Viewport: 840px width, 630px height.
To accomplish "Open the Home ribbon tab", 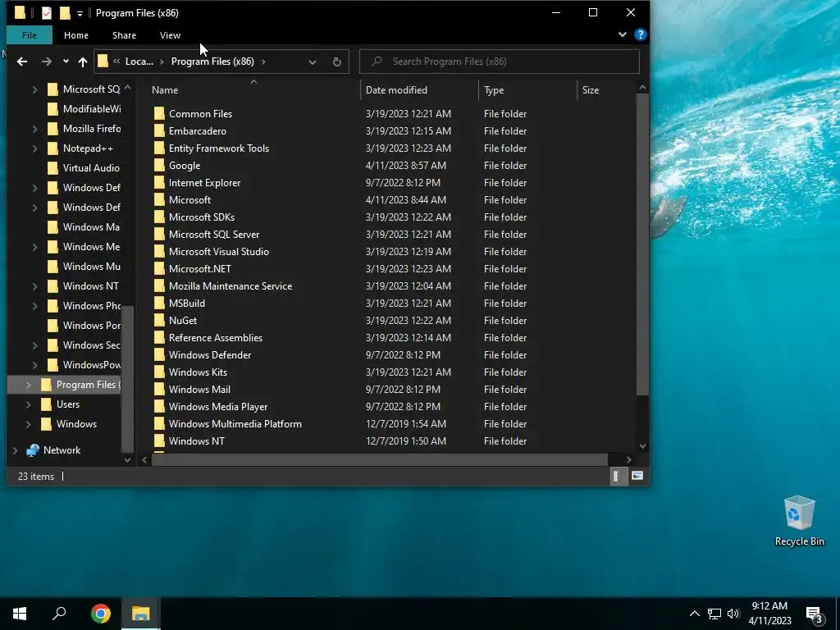I will (76, 35).
